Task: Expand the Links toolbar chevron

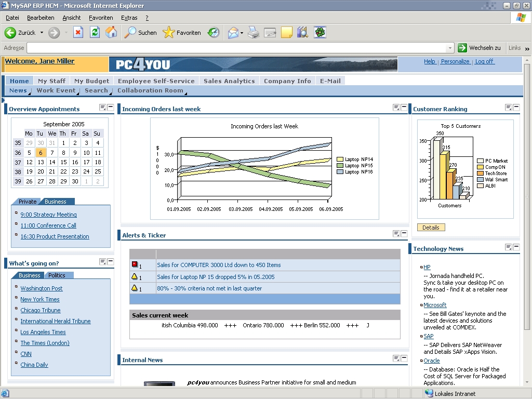Action: coord(527,48)
